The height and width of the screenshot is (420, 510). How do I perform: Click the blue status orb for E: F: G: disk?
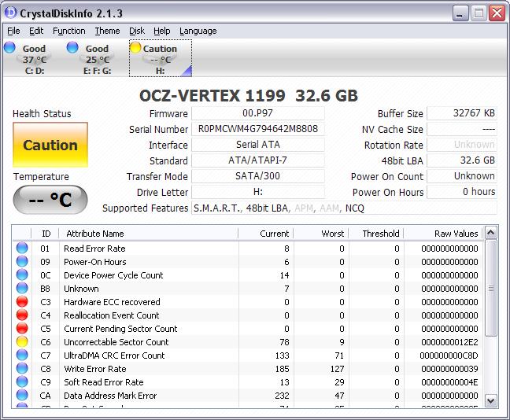[72, 47]
